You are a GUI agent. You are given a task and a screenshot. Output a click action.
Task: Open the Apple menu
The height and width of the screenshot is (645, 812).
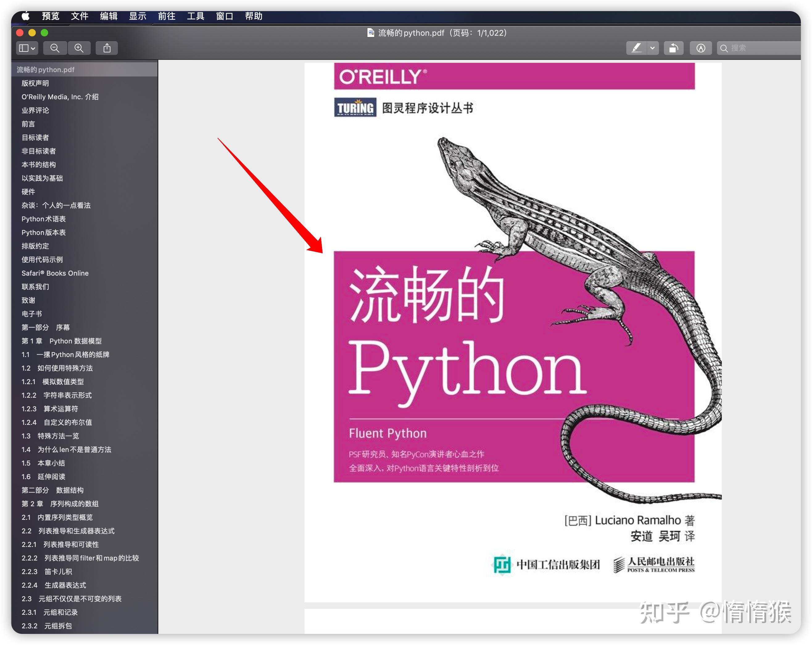26,16
